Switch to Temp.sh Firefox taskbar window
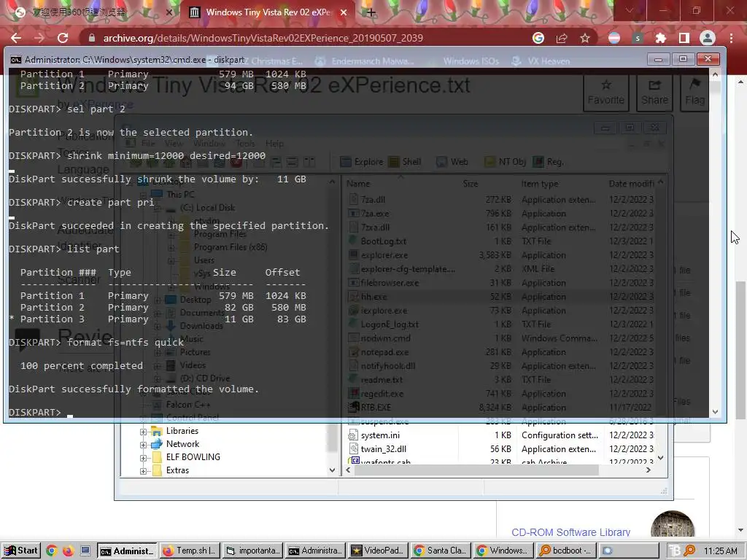This screenshot has height=560, width=747. 189,551
